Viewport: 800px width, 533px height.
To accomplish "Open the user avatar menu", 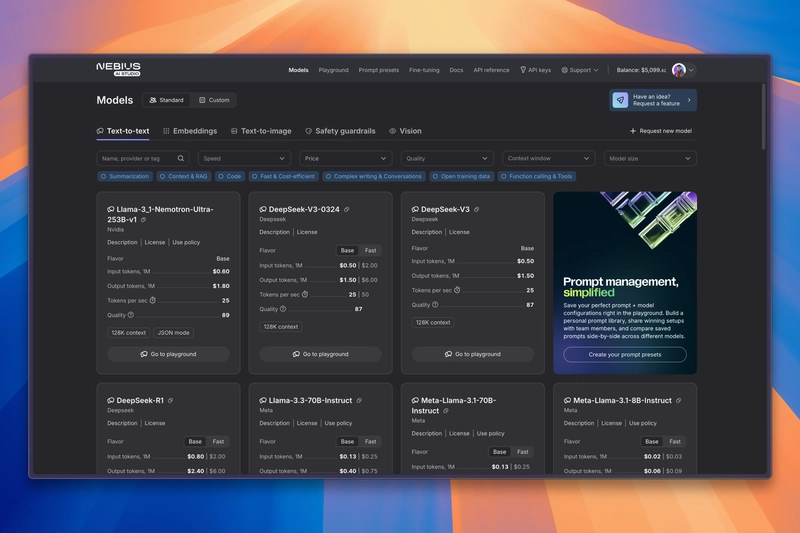I will point(679,70).
